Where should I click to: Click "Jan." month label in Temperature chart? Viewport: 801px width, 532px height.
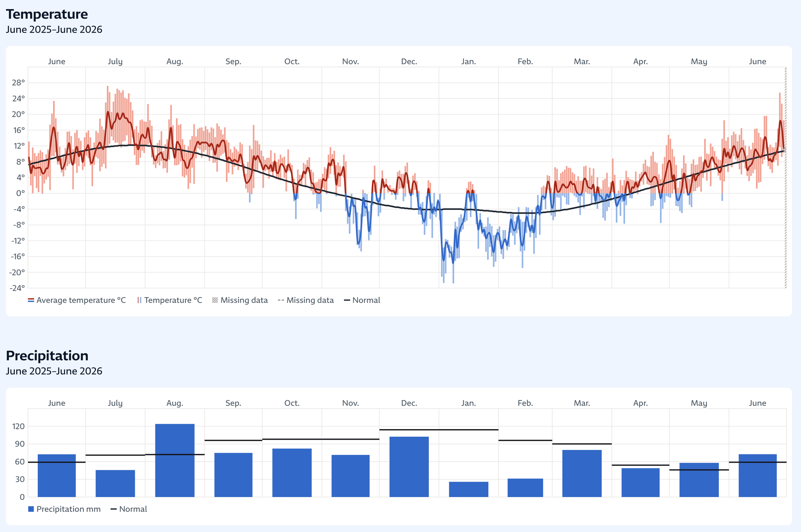click(469, 62)
